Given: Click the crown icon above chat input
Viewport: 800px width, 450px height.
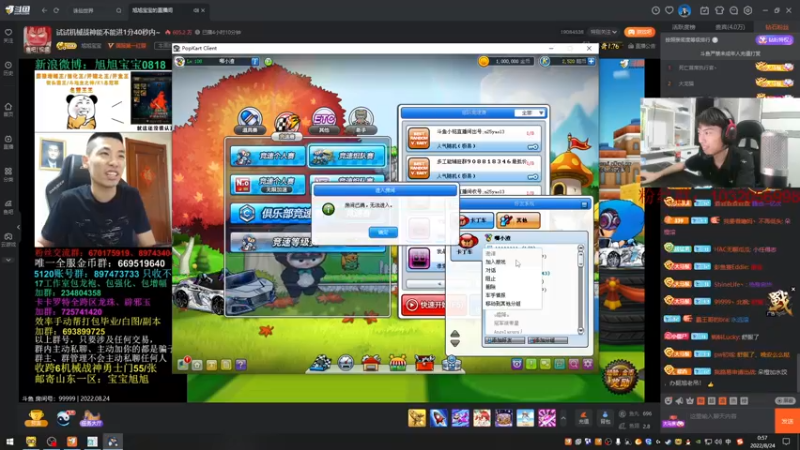Looking at the screenshot, I should coord(689,401).
